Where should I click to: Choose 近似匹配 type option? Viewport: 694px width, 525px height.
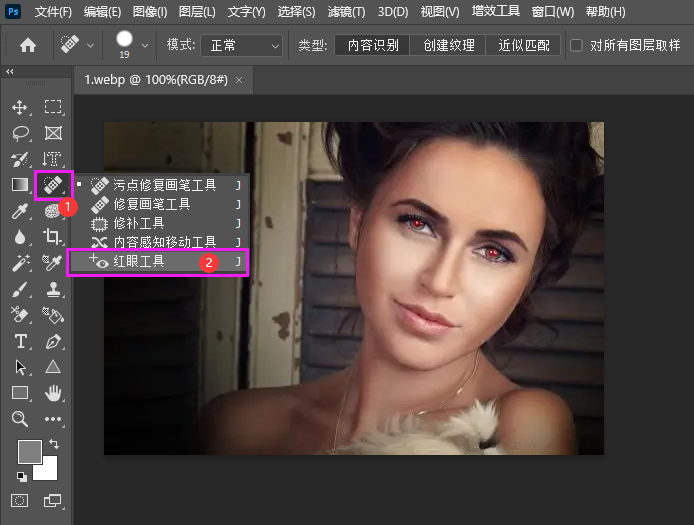click(524, 45)
